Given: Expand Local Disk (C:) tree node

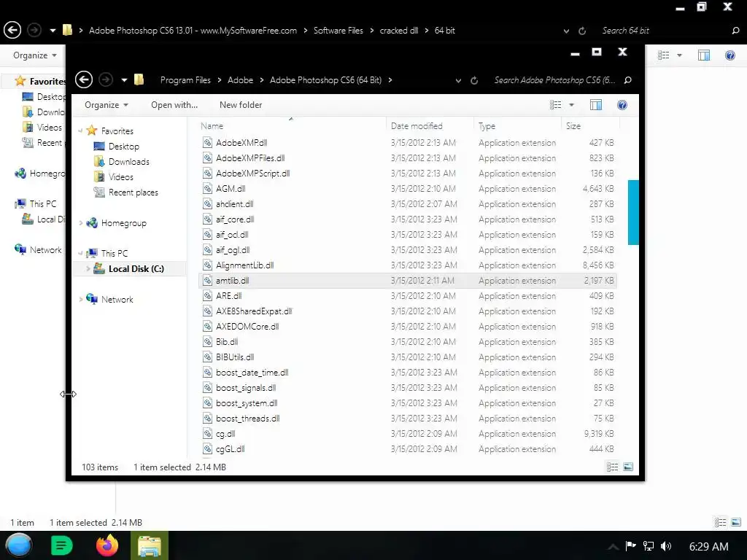Looking at the screenshot, I should [88, 268].
